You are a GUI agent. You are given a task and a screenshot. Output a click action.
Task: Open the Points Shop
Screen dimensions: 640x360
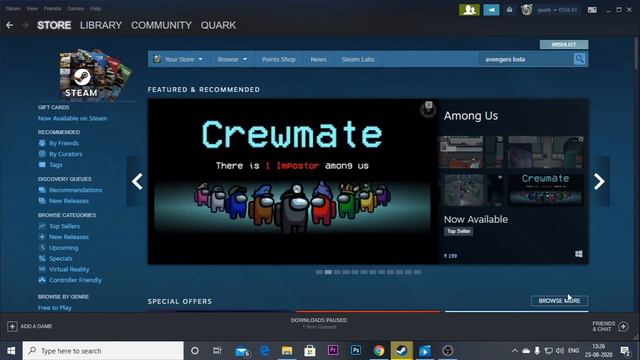tap(278, 59)
